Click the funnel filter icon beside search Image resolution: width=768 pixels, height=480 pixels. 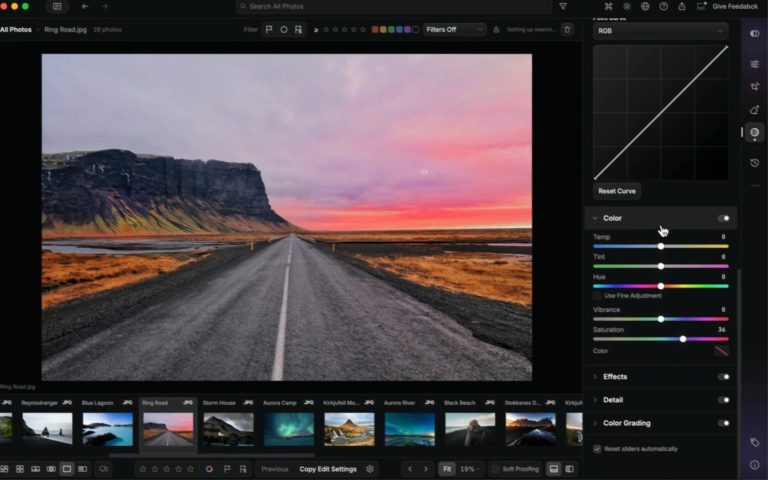pos(563,6)
